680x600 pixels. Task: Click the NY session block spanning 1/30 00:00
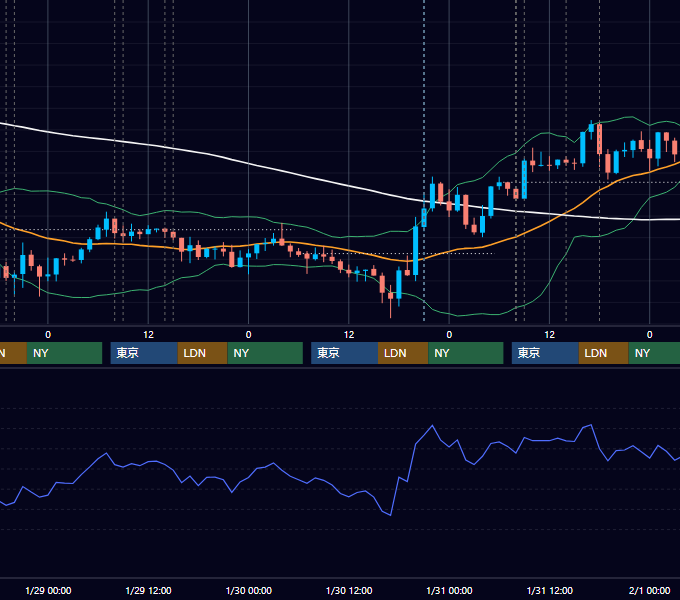point(265,353)
